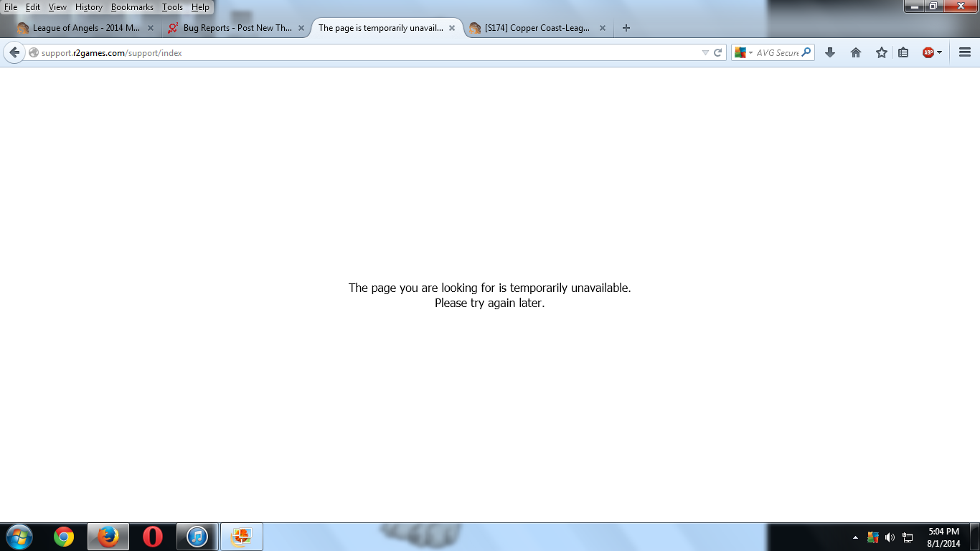
Task: Show bookmarks list icon
Action: click(x=903, y=52)
